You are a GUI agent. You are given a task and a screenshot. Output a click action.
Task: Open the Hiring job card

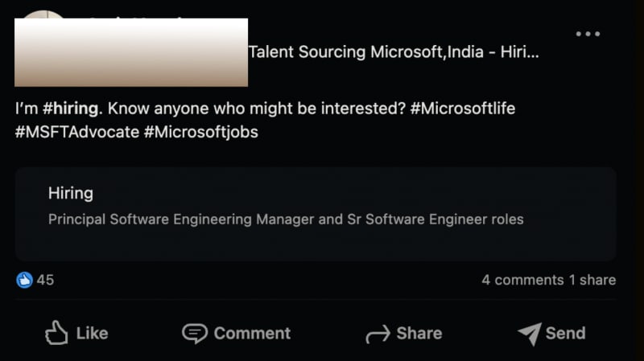316,214
